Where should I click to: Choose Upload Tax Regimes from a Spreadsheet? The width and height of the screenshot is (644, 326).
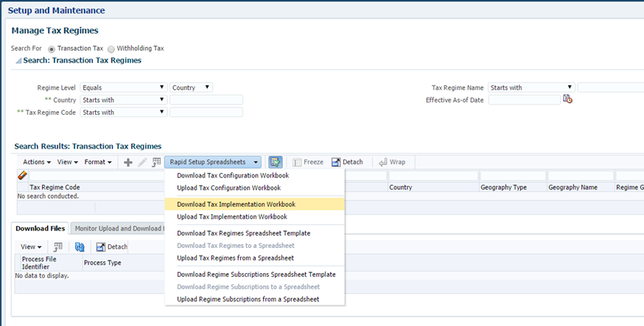(235, 258)
